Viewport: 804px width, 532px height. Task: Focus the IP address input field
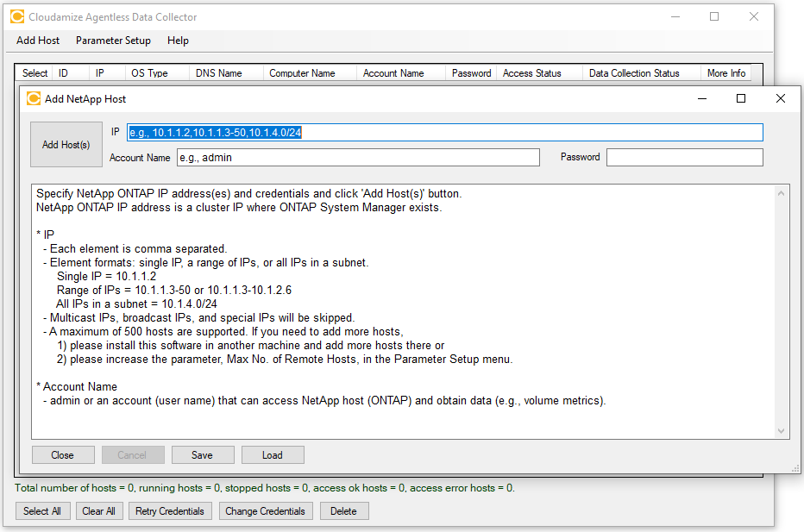pos(444,132)
